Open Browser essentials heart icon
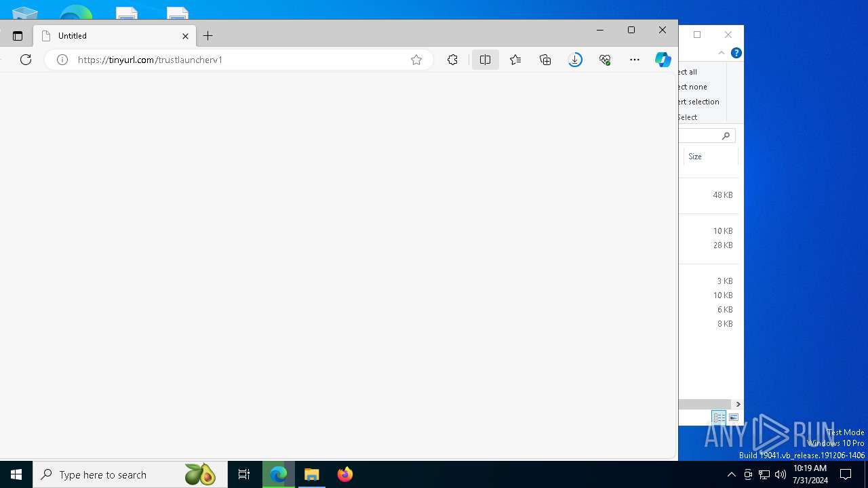This screenshot has height=488, width=868. [x=605, y=60]
